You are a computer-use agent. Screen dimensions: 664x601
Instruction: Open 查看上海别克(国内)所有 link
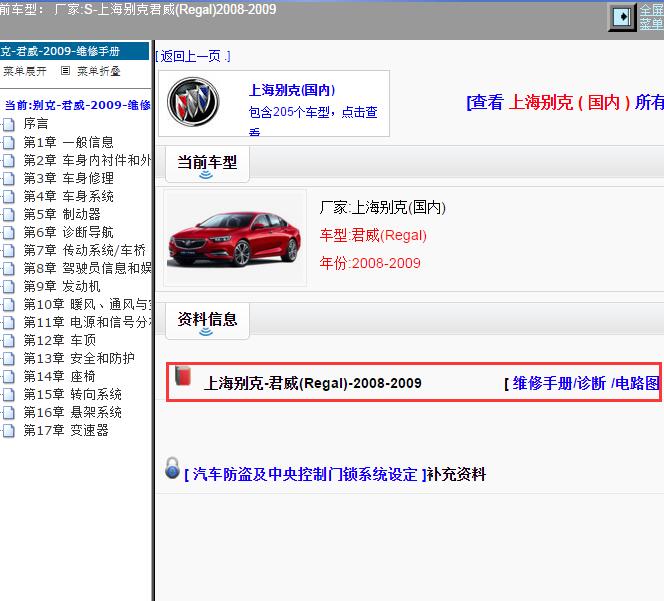(565, 102)
